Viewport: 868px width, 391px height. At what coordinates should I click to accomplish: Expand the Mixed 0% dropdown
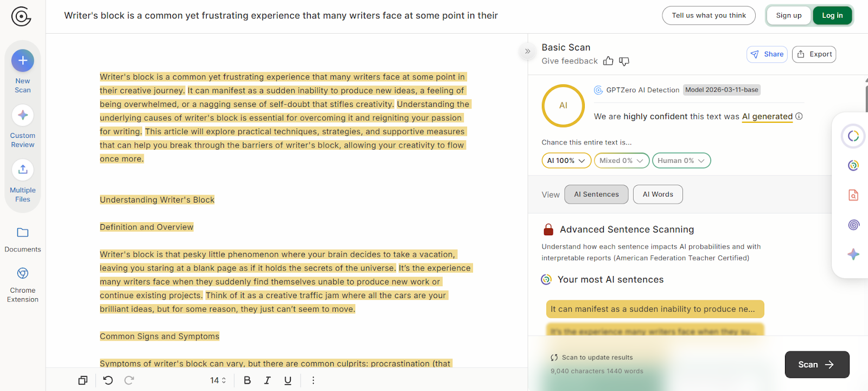click(x=622, y=161)
